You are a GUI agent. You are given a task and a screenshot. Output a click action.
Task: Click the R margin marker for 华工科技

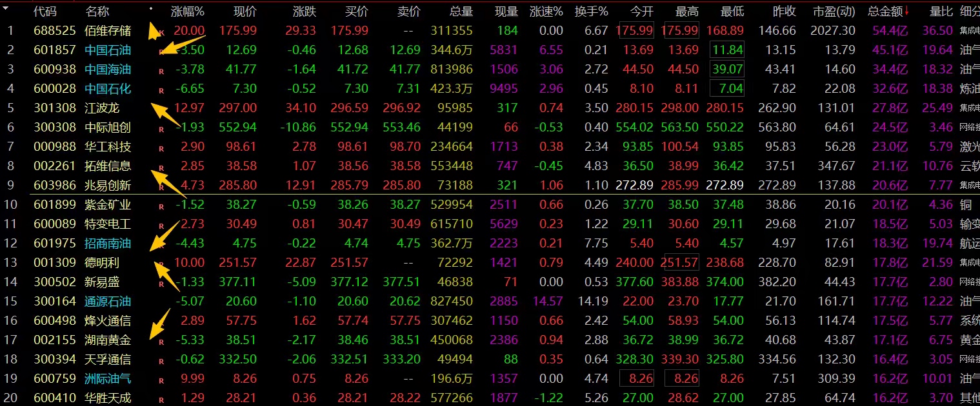(161, 150)
